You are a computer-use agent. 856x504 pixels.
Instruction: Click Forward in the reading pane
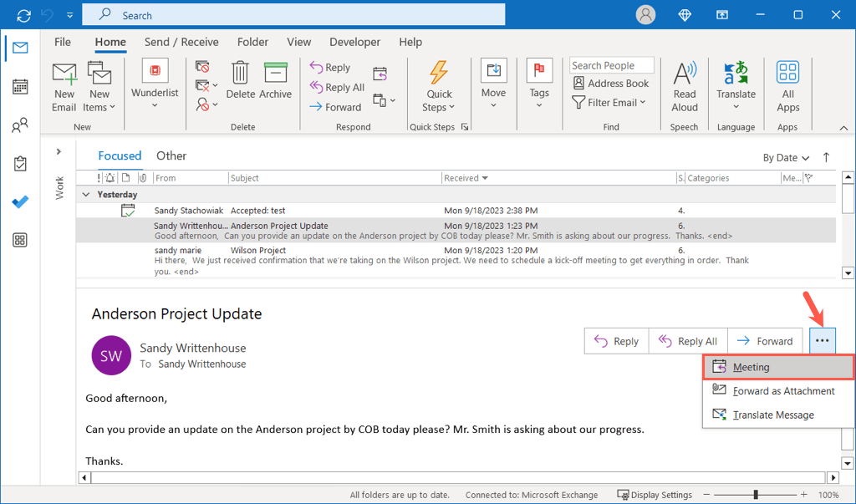[765, 341]
